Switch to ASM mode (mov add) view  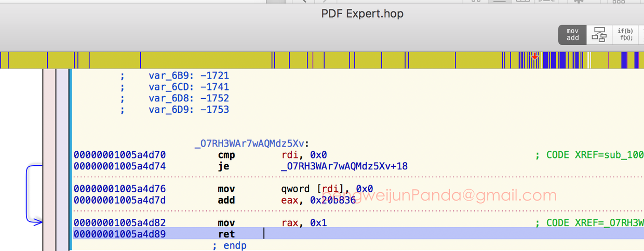tap(572, 35)
